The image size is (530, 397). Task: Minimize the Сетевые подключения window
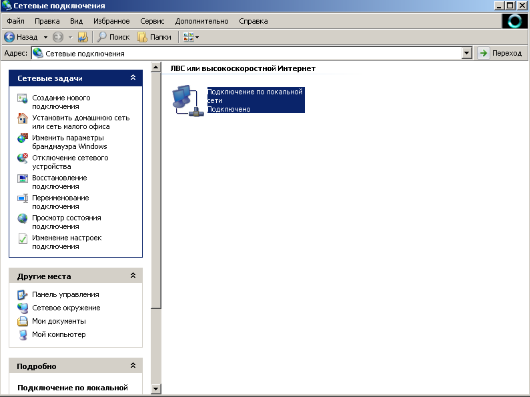pos(500,5)
